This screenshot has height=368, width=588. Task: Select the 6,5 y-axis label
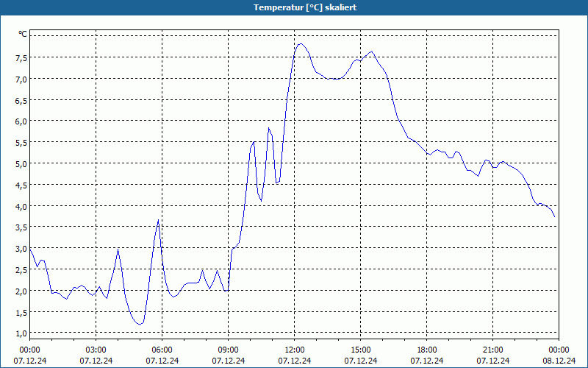click(21, 100)
